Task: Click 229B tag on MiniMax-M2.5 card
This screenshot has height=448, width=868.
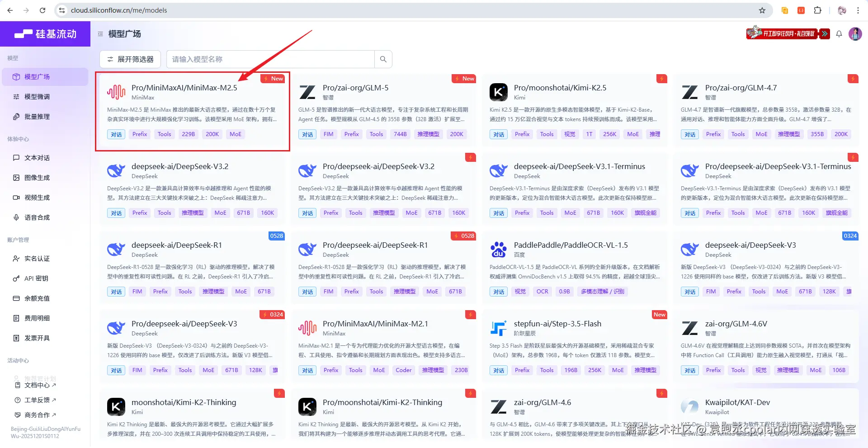Action: [188, 134]
